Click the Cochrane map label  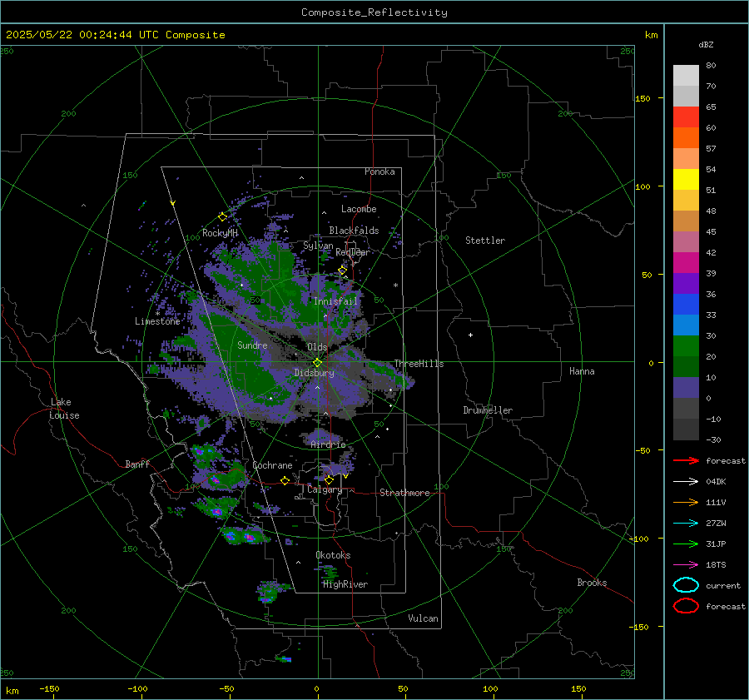tap(272, 465)
